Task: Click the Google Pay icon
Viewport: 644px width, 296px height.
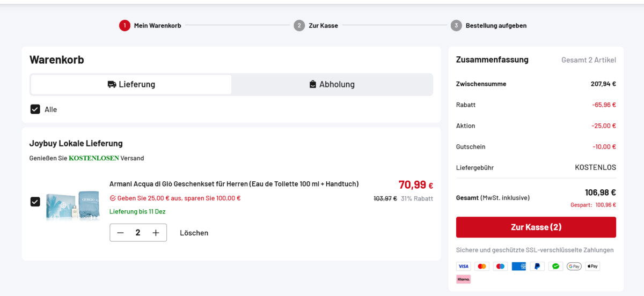Action: [x=574, y=267]
